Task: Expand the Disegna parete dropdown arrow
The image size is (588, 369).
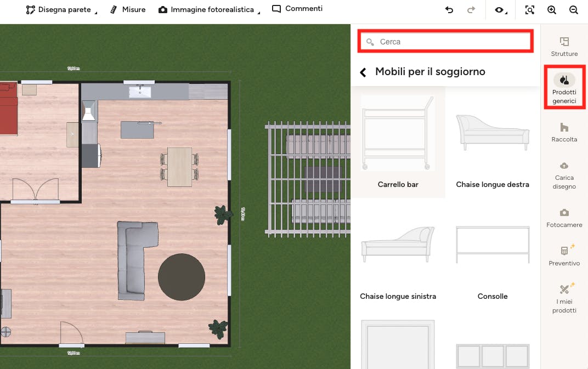Action: (96, 13)
